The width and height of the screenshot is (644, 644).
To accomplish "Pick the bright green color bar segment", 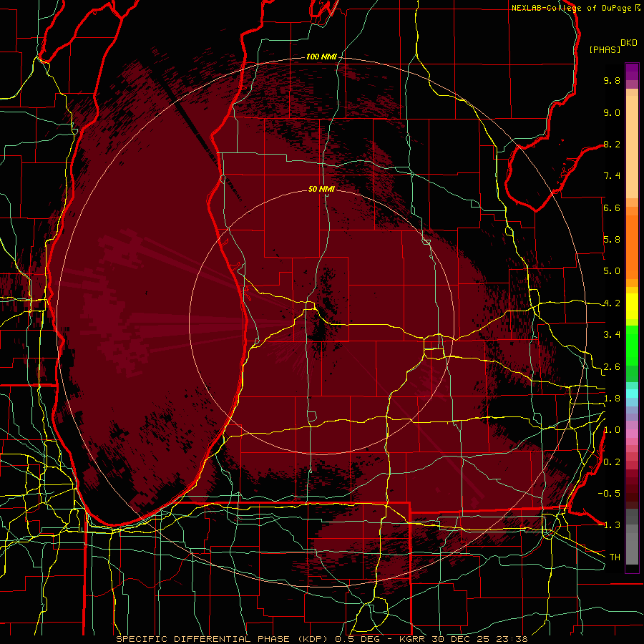I will [632, 346].
